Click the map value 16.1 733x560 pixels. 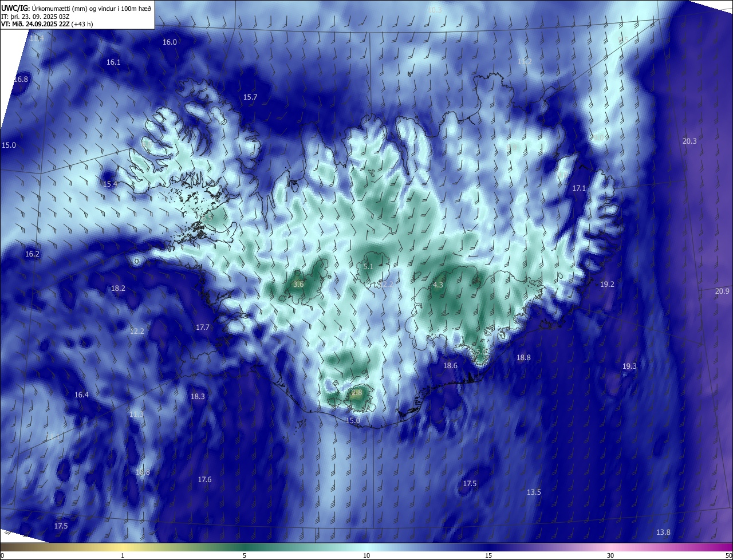113,62
